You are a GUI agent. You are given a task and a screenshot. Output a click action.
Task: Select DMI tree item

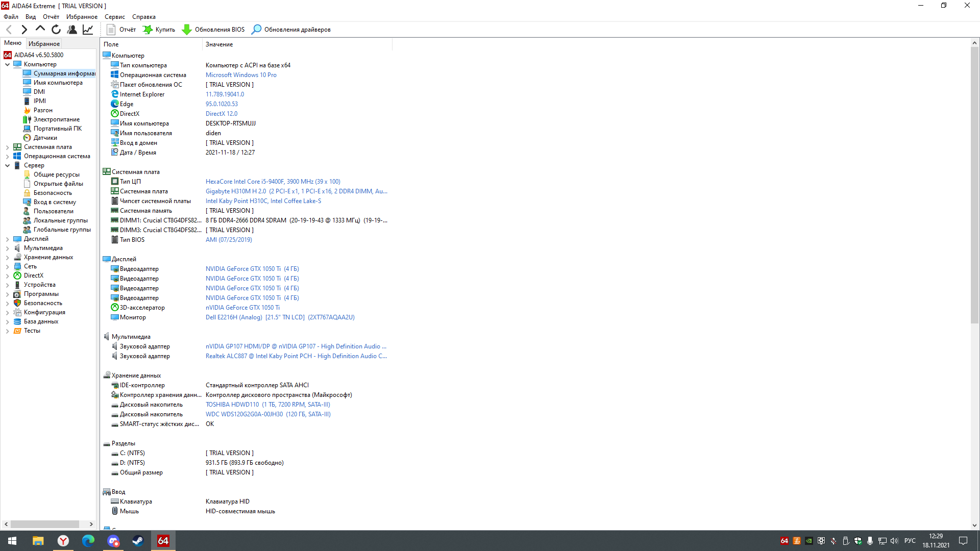tap(34, 92)
